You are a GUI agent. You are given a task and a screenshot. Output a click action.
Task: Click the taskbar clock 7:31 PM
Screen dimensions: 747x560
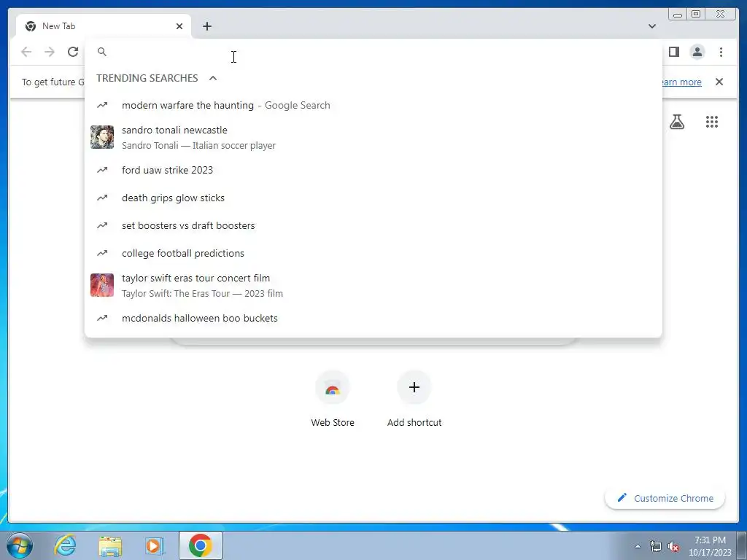click(710, 540)
